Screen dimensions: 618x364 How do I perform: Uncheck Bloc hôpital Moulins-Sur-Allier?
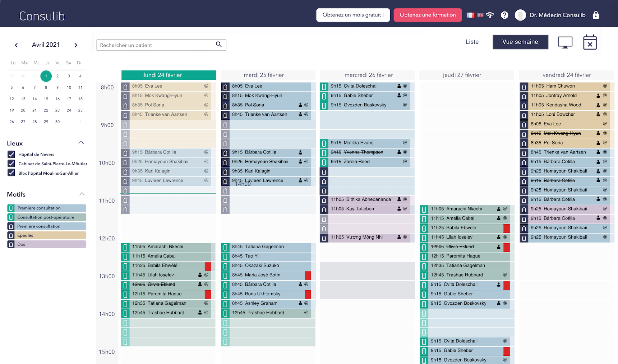tap(11, 173)
